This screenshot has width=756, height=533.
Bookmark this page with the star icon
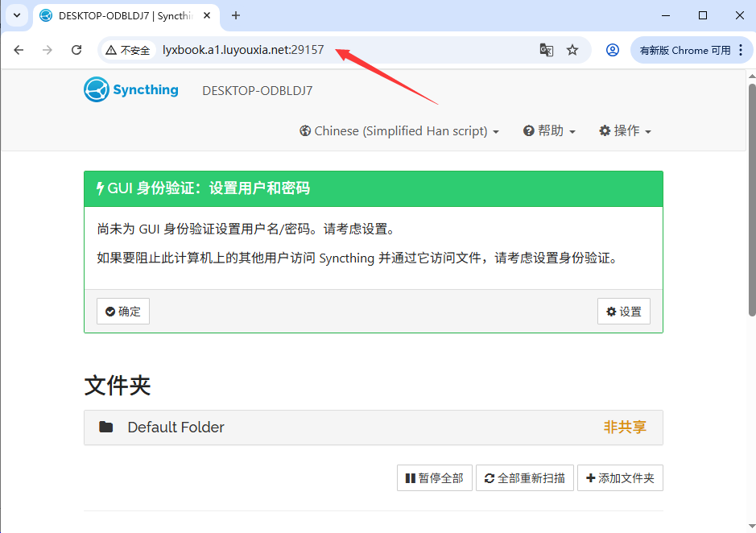(x=572, y=50)
